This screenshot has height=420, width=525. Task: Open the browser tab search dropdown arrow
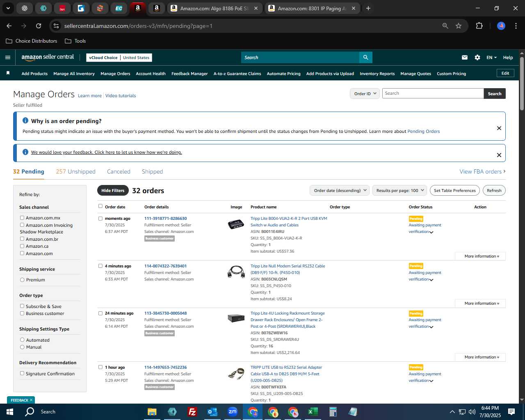8,8
